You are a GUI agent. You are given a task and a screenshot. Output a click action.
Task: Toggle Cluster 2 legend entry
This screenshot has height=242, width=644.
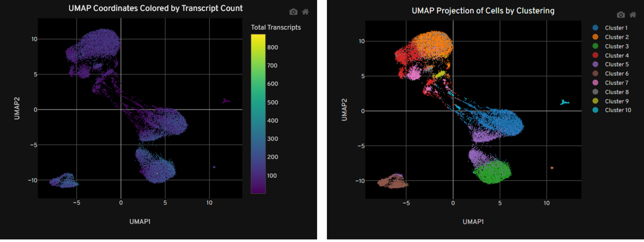click(617, 37)
